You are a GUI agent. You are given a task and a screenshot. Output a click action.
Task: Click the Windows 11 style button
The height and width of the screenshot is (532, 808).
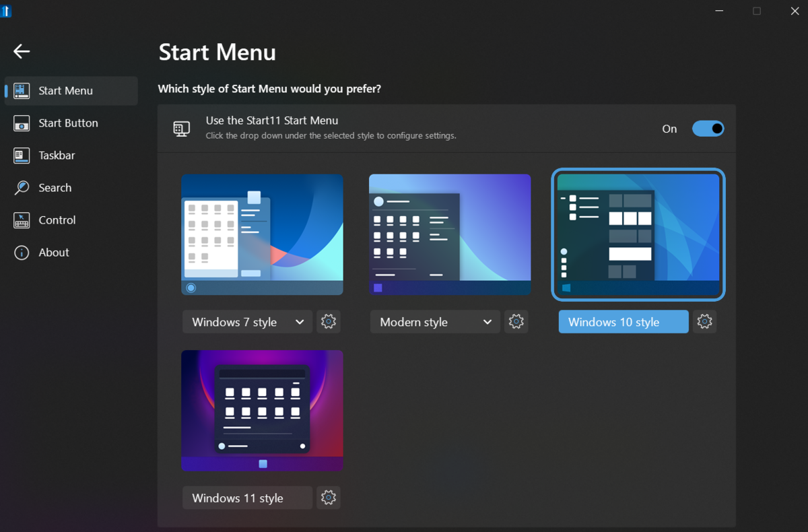point(247,498)
